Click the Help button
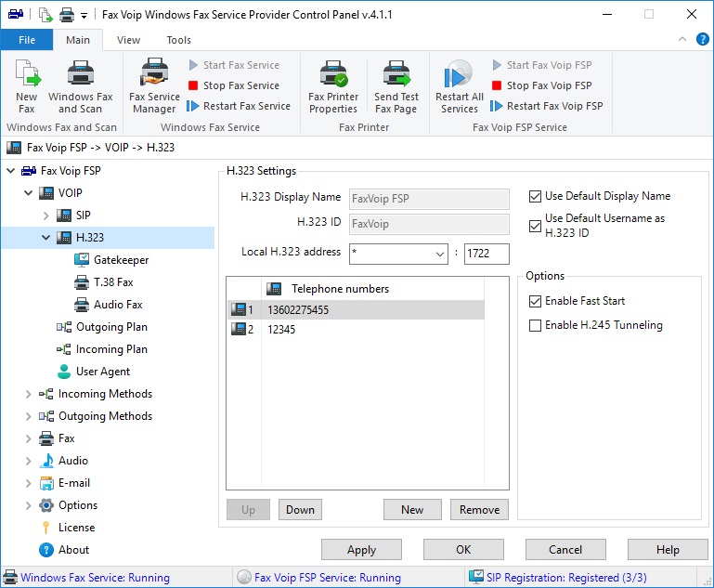This screenshot has width=714, height=588. click(668, 550)
